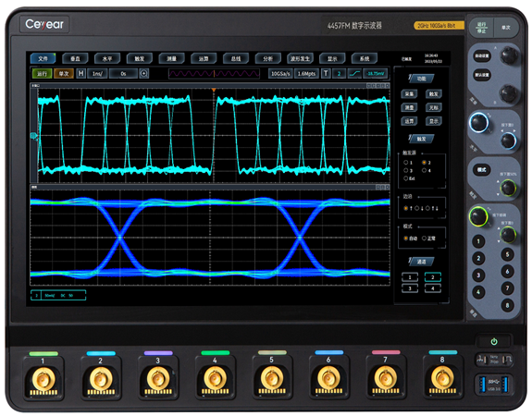Select the rising-edge slope icon in the toolbar

[x=355, y=73]
